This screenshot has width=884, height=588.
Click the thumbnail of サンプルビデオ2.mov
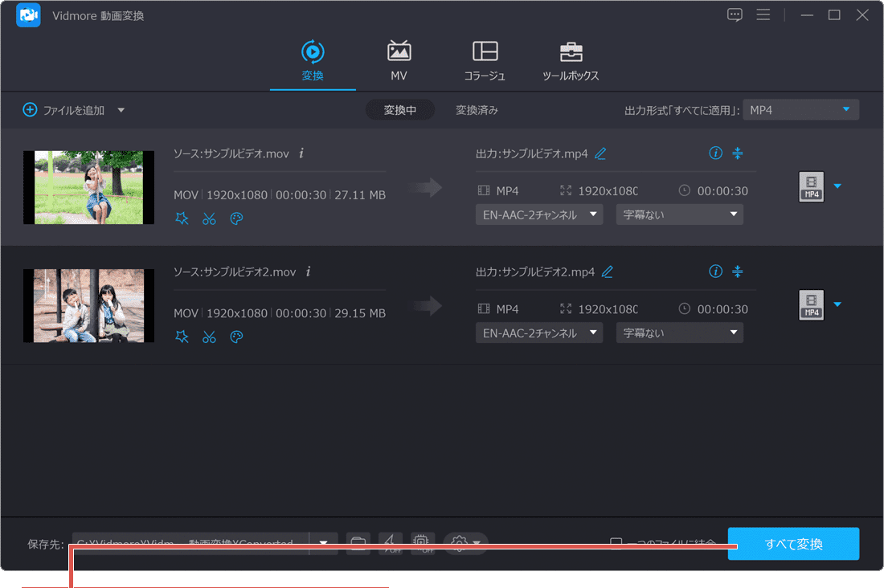[x=88, y=305]
